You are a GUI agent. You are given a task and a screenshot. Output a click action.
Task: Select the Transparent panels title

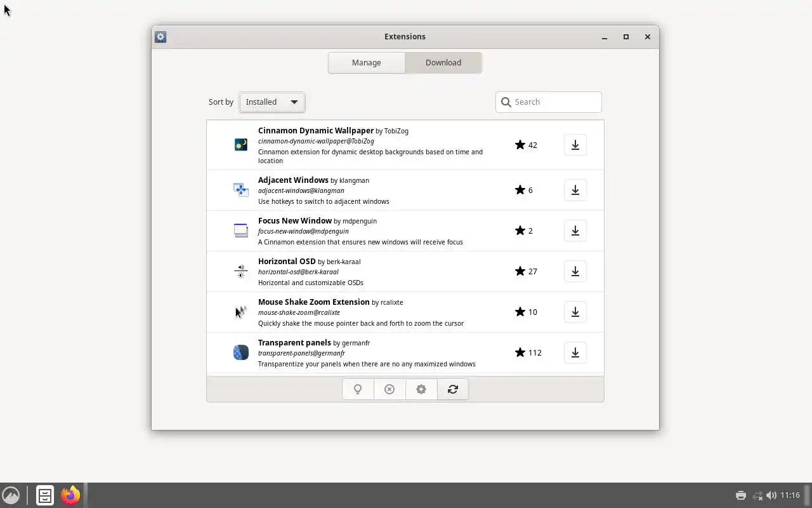click(x=294, y=343)
